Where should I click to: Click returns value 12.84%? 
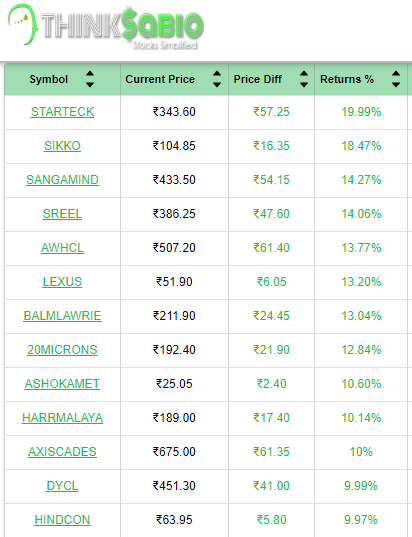pyautogui.click(x=361, y=350)
